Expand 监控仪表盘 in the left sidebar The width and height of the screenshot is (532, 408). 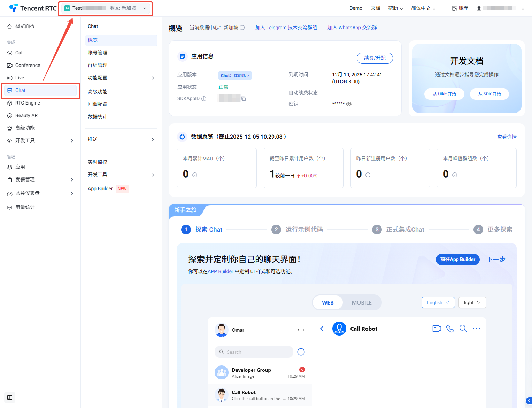40,193
